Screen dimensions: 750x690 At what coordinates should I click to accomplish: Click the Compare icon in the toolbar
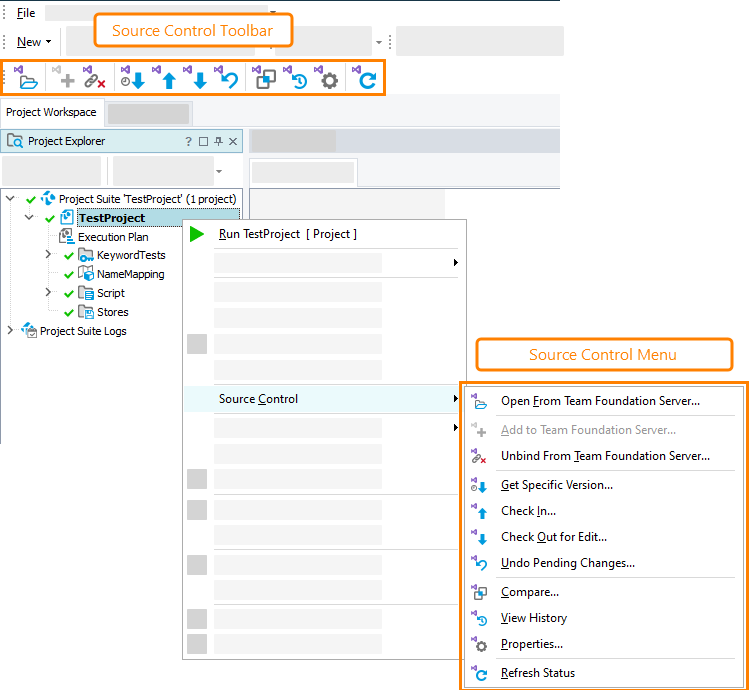[265, 79]
